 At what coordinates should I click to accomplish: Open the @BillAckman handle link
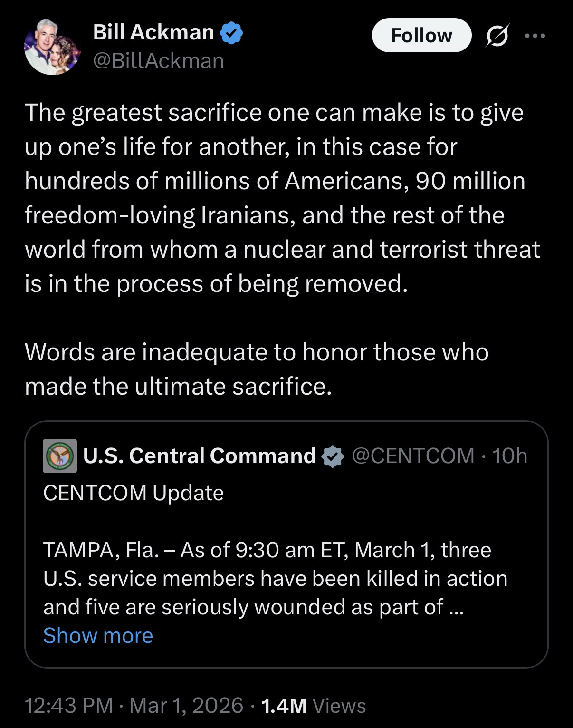[x=158, y=60]
